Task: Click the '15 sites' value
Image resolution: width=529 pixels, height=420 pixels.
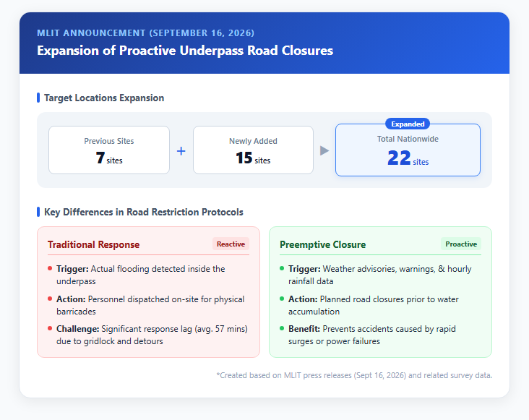Action: [253, 158]
